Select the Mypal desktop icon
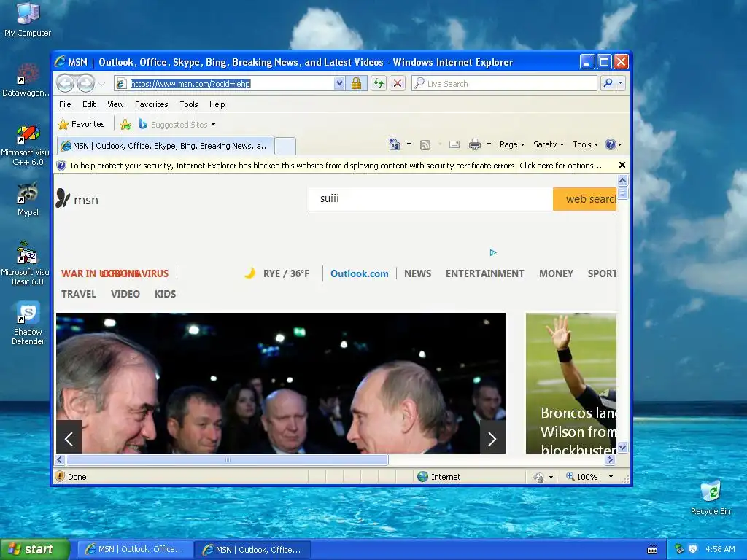The width and height of the screenshot is (747, 560). tap(28, 199)
